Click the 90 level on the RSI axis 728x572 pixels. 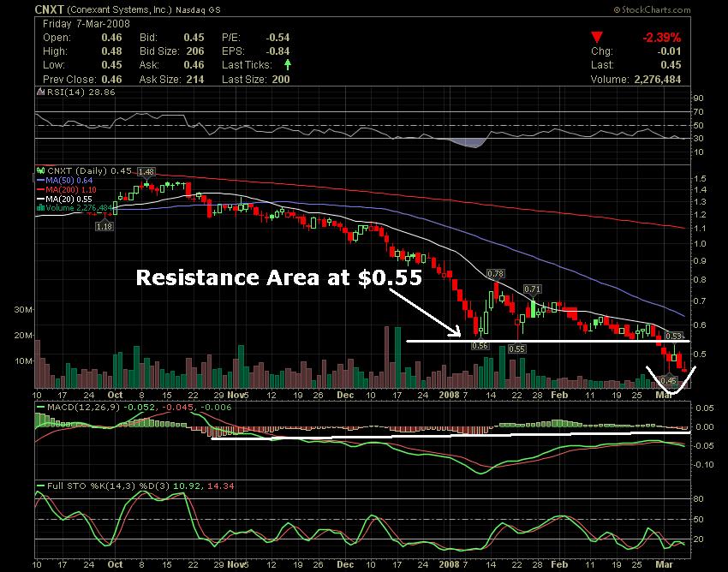tap(699, 98)
